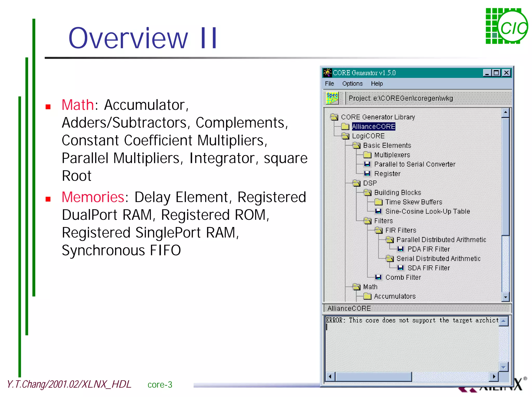This screenshot has width=532, height=397.
Task: Click the SDA FIR Filter core icon
Action: coord(401,268)
